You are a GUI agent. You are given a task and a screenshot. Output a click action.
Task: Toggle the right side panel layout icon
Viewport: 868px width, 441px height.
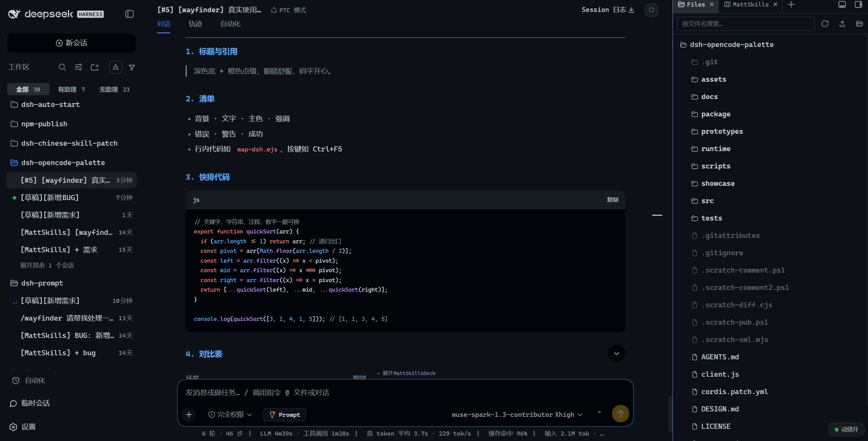coord(858,4)
